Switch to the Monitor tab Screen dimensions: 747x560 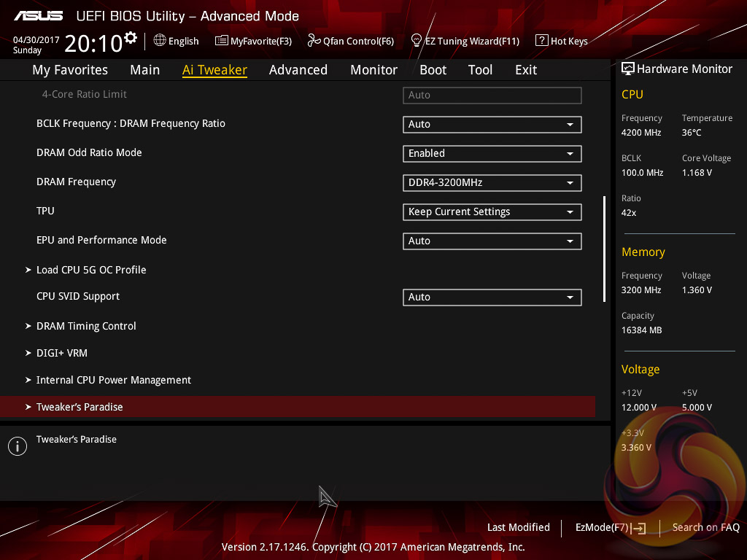pyautogui.click(x=373, y=70)
